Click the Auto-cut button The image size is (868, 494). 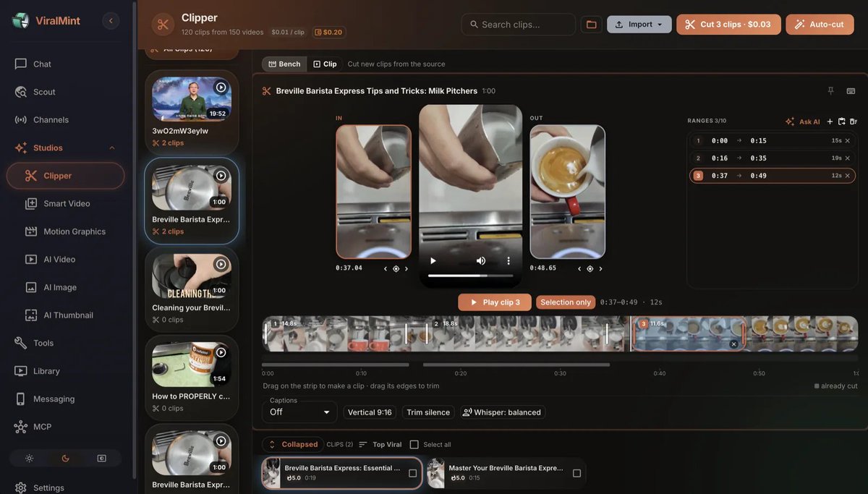pos(820,25)
